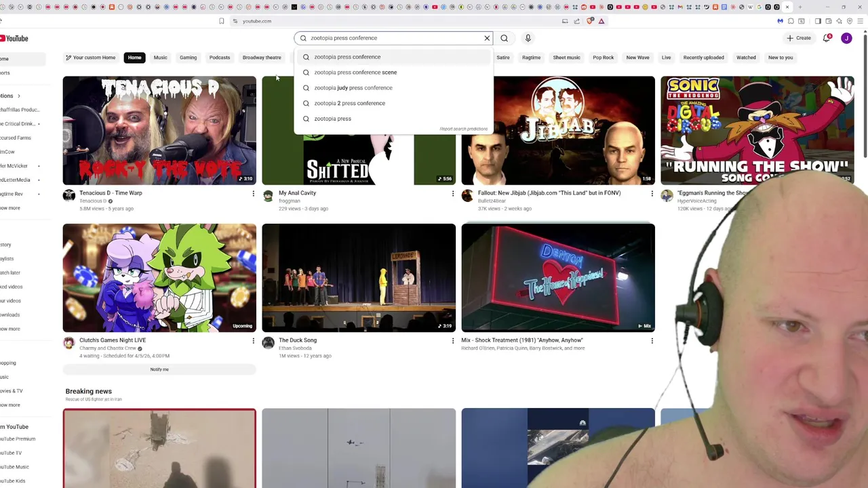Open YouTube Premium in sidebar
This screenshot has height=488, width=868.
click(18, 439)
